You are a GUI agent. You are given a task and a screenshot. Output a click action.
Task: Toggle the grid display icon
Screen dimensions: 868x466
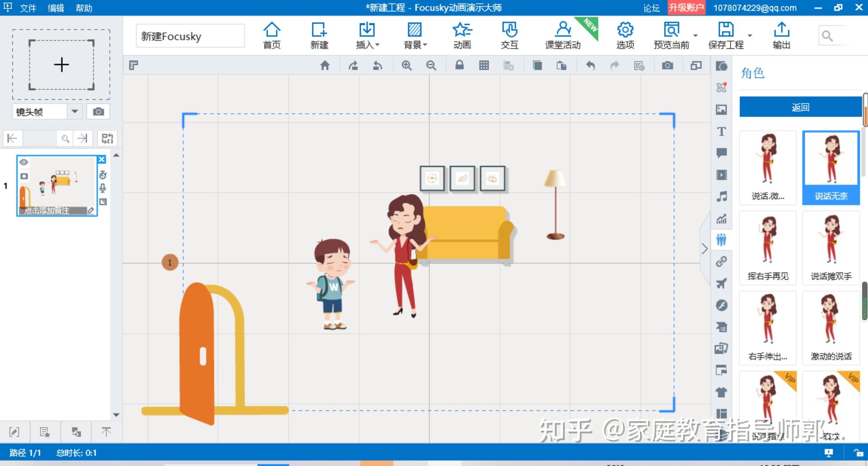(x=484, y=66)
